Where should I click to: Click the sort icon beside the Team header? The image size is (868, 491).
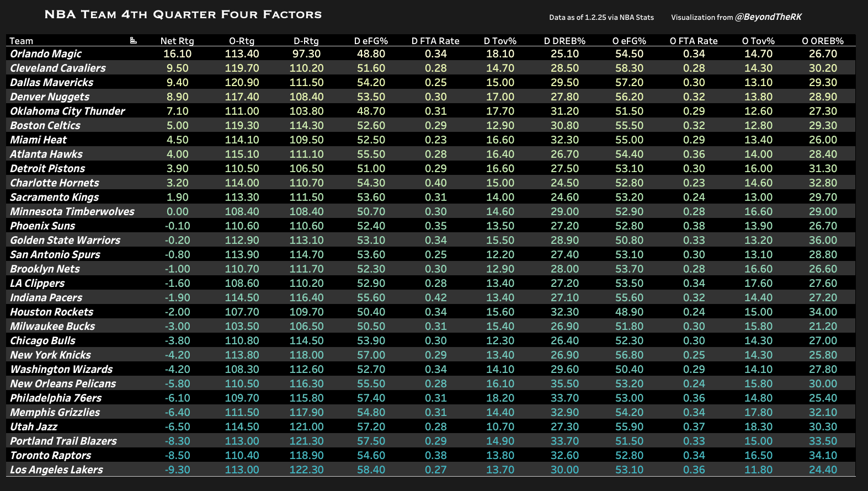coord(133,40)
